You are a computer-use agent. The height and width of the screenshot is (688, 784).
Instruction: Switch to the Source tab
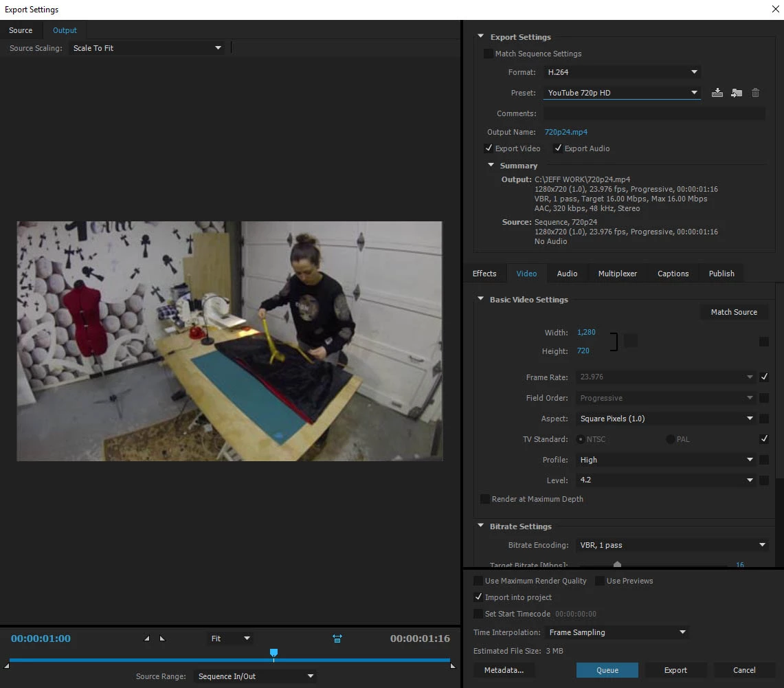(x=21, y=30)
